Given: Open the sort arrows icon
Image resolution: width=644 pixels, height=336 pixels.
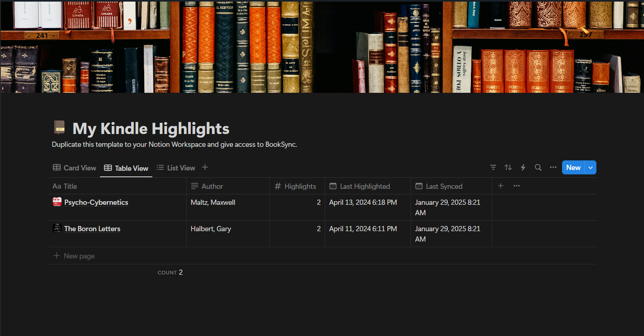Looking at the screenshot, I should pos(508,168).
